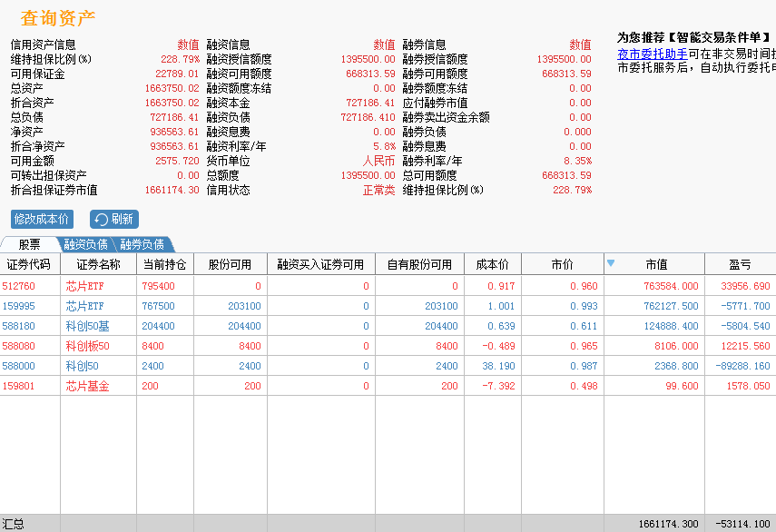The image size is (776, 532).
Task: Click the 信用状态 value 正常类
Action: pos(378,190)
